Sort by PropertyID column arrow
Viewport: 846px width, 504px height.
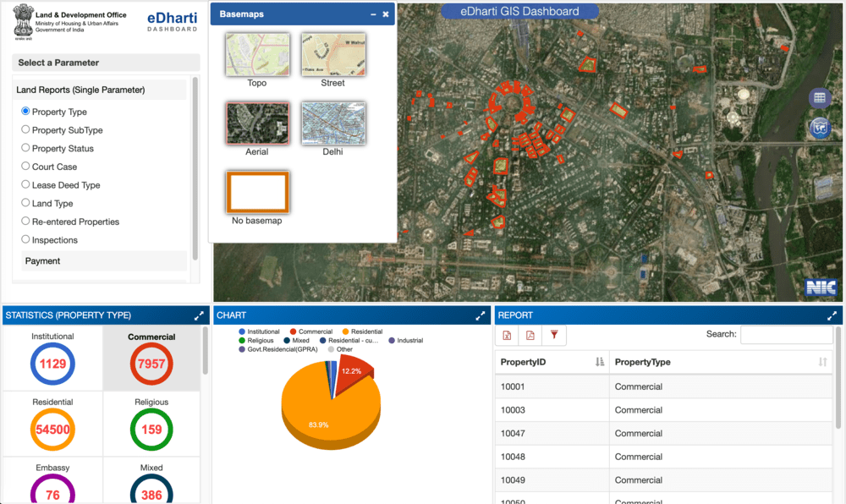point(600,362)
